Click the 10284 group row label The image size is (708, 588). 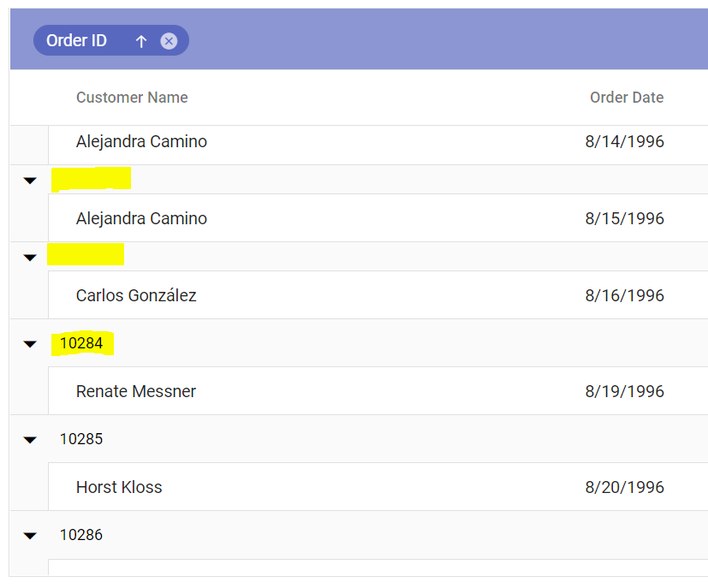tap(81, 344)
